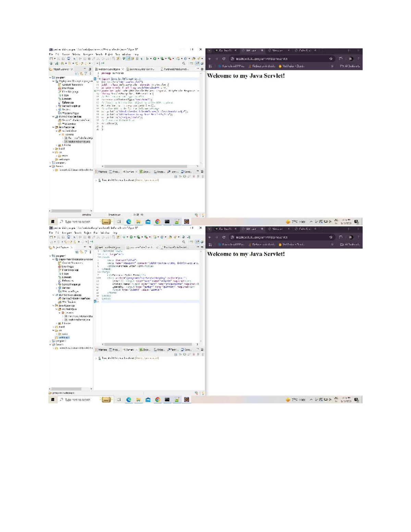
Task: Collapse the Java Resources node
Action: pyautogui.click(x=53, y=127)
